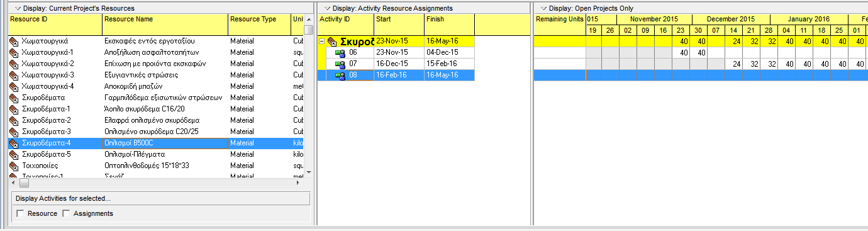The image size is (868, 231).
Task: Click the resource list scroll left arrow
Action: coord(13,183)
